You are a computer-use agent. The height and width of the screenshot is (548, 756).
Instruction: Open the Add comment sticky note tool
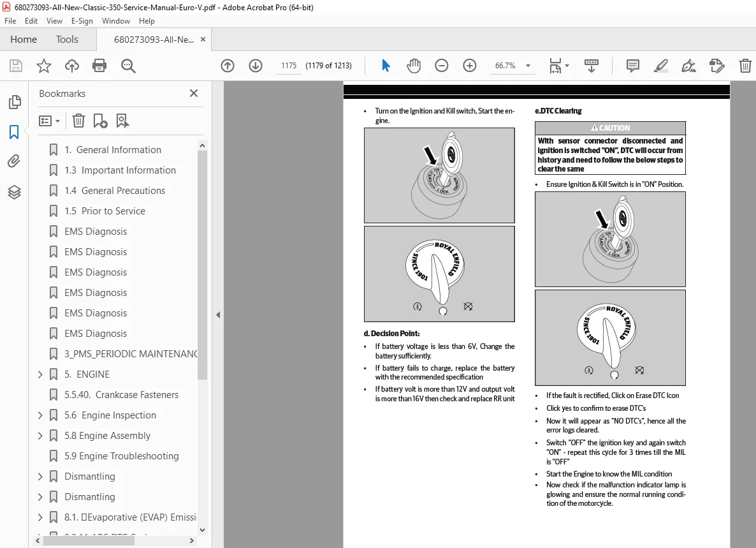(632, 66)
